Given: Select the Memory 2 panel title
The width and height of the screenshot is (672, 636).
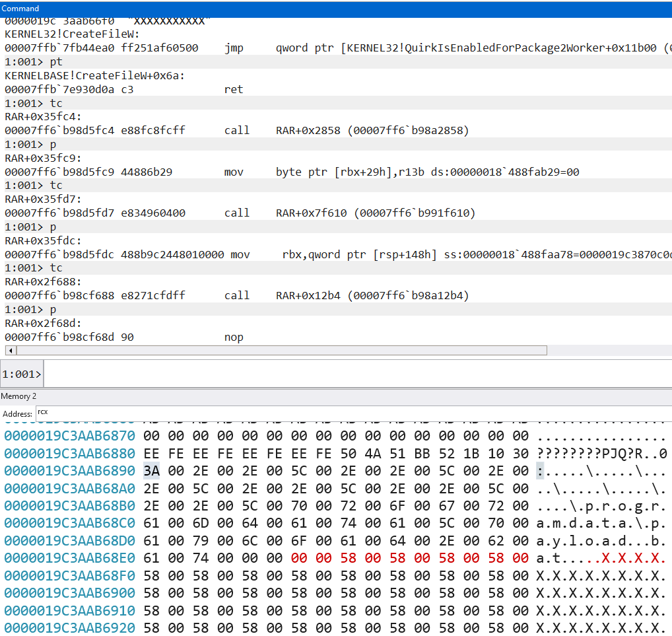Looking at the screenshot, I should click(18, 396).
